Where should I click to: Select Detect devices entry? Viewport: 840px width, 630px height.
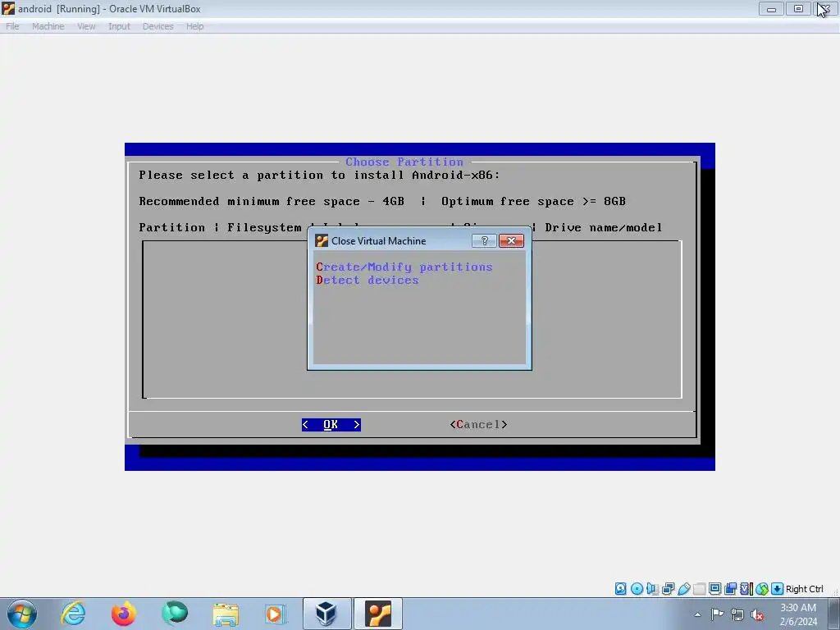pos(367,281)
